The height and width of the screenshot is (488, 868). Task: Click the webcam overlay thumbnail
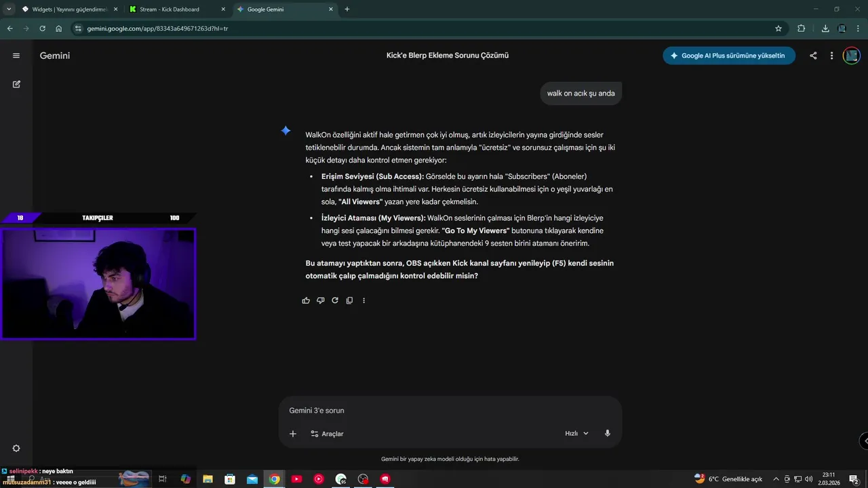point(98,283)
